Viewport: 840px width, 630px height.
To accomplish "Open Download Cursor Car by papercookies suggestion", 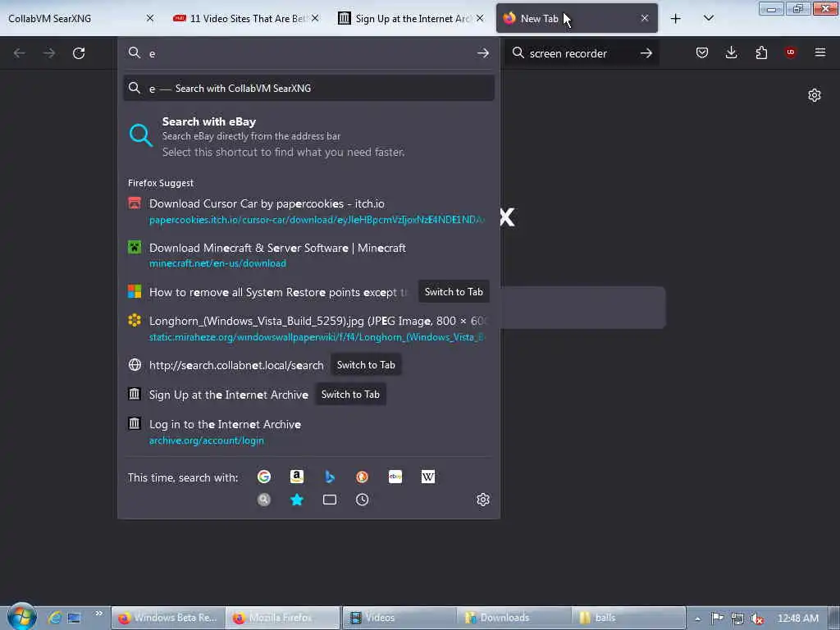I will click(308, 211).
